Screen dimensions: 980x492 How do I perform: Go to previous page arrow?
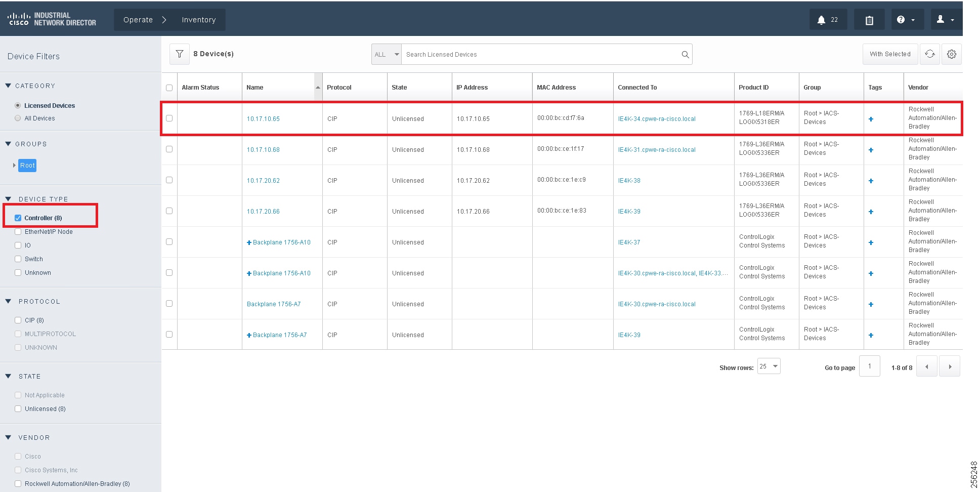click(x=927, y=366)
